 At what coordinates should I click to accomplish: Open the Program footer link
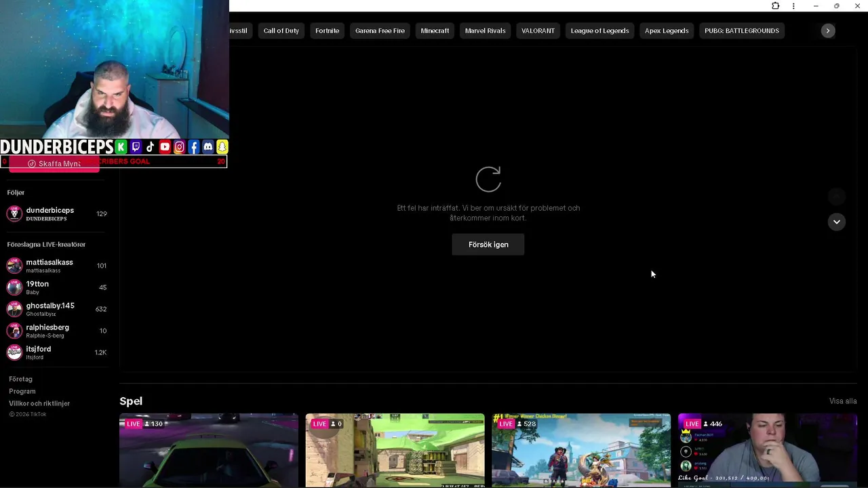(x=22, y=391)
